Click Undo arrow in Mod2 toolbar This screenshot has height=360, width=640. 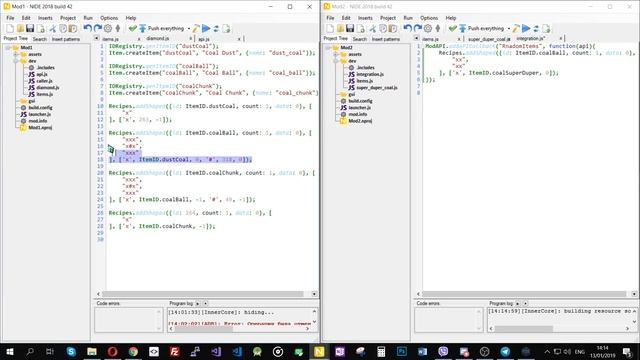[407, 29]
